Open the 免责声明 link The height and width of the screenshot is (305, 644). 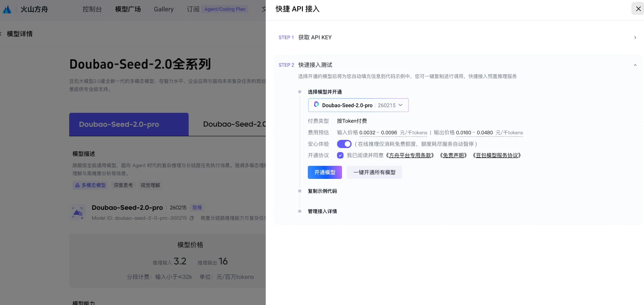coord(453,156)
